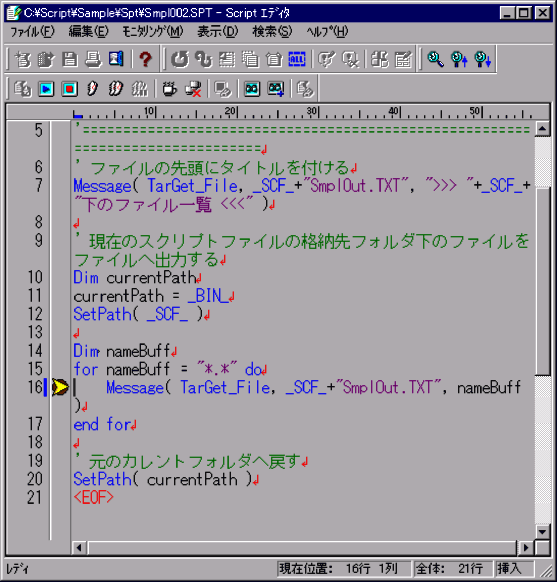Click the horizontal scrollbar left arrow

tap(79, 547)
